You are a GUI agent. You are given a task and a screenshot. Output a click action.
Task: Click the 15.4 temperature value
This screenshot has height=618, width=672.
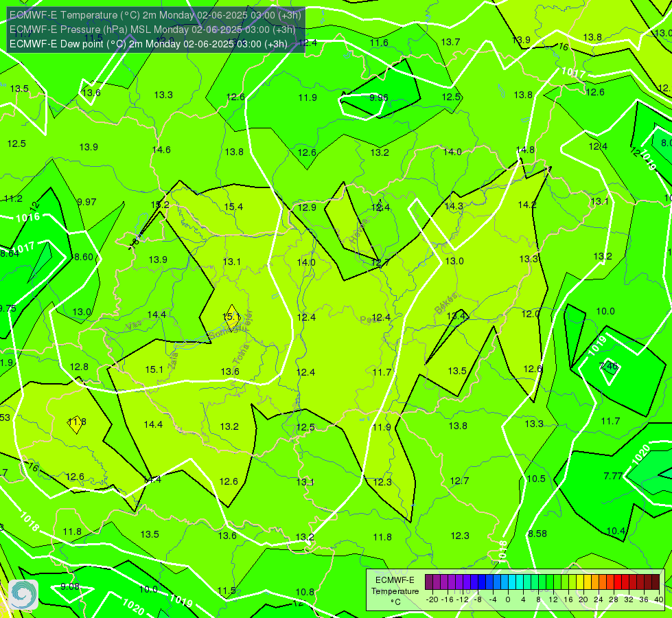(233, 207)
